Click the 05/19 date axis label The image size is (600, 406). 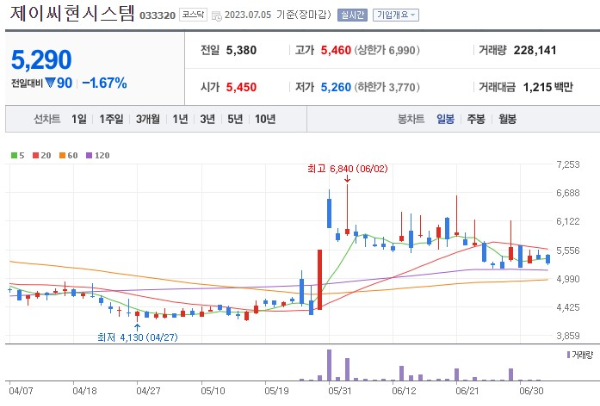tap(276, 391)
